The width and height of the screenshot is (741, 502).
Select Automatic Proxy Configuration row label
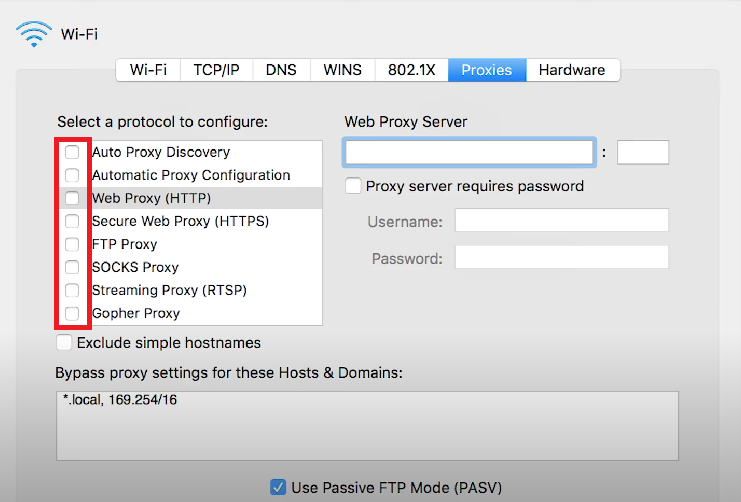[191, 175]
